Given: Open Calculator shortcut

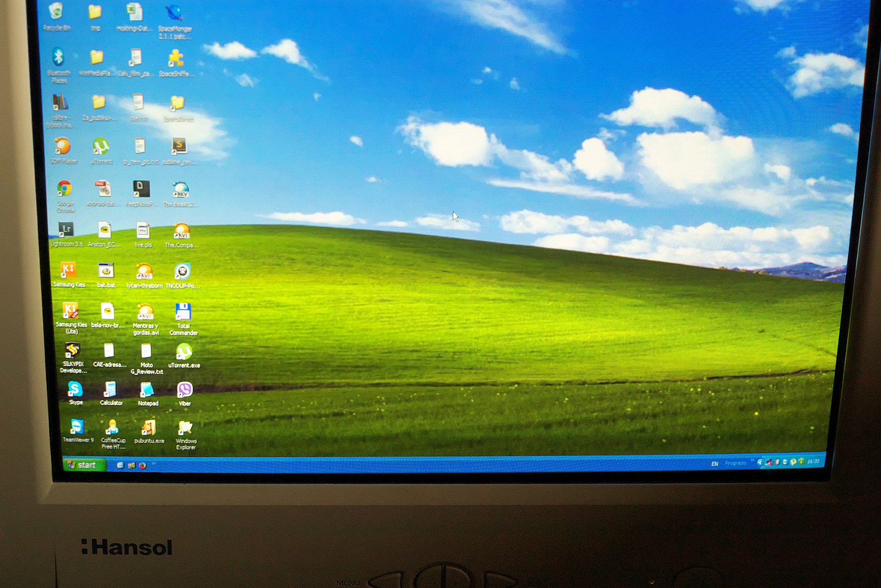Looking at the screenshot, I should [111, 393].
